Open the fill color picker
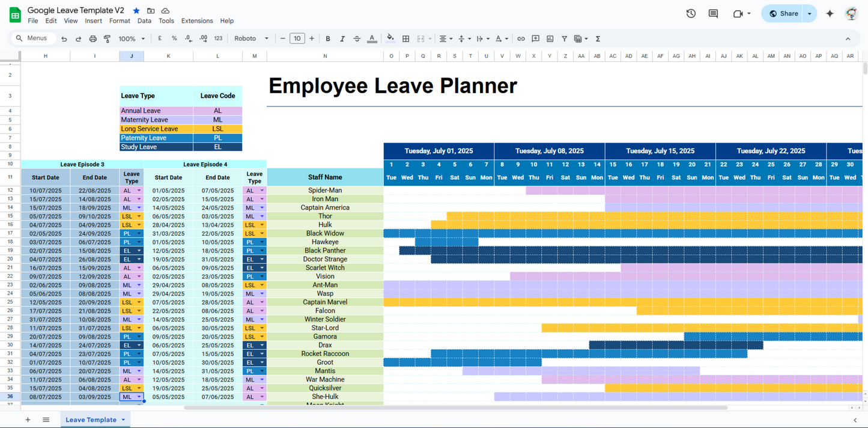Image resolution: width=868 pixels, height=428 pixels. pos(390,38)
